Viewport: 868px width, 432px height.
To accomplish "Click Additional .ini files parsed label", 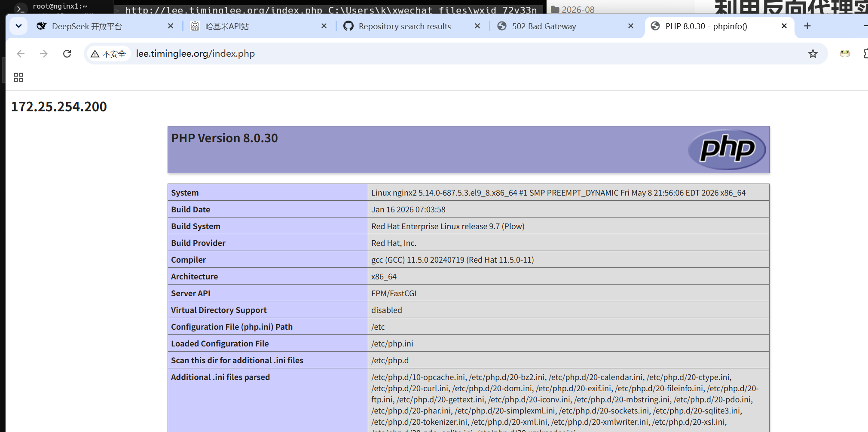I will coord(220,377).
